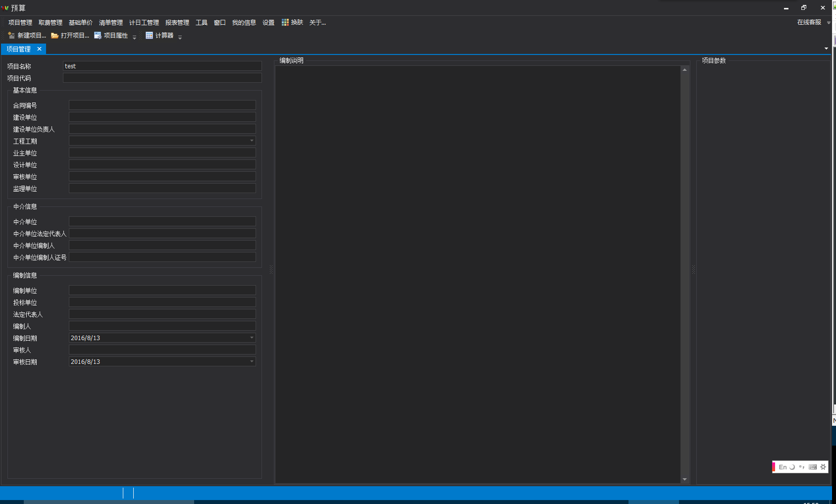836x504 pixels.
Task: Open the 清单管理 menu
Action: tap(111, 22)
